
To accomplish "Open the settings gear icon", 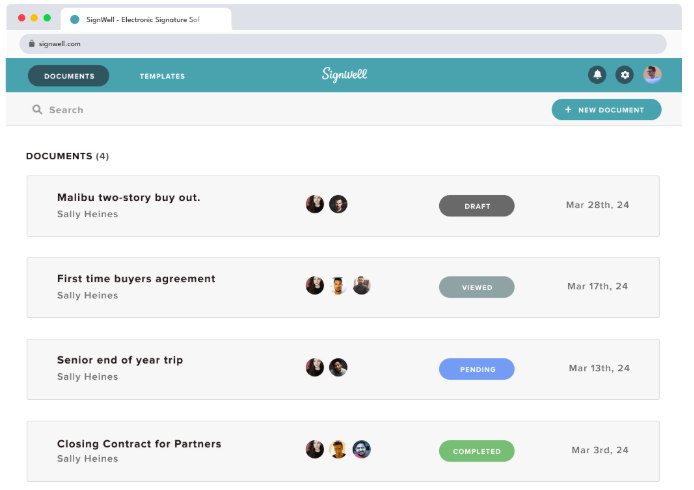I will click(625, 75).
